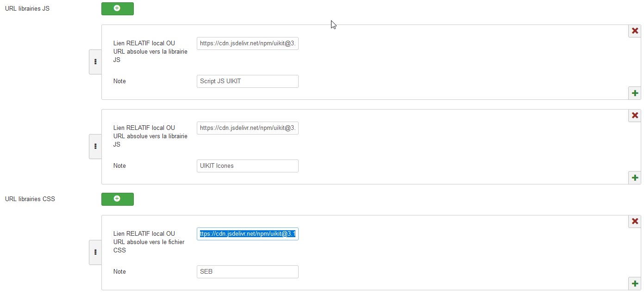
Task: Remove the Script JS UIKIT entry
Action: 635,31
